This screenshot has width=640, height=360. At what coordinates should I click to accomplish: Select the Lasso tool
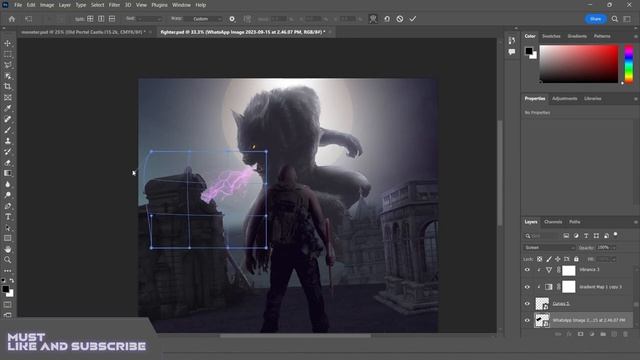[x=7, y=65]
